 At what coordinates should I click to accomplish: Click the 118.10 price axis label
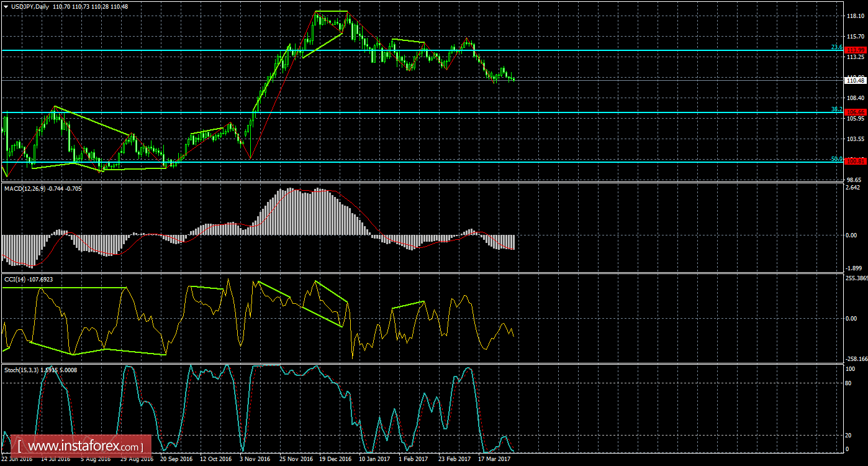(x=856, y=16)
